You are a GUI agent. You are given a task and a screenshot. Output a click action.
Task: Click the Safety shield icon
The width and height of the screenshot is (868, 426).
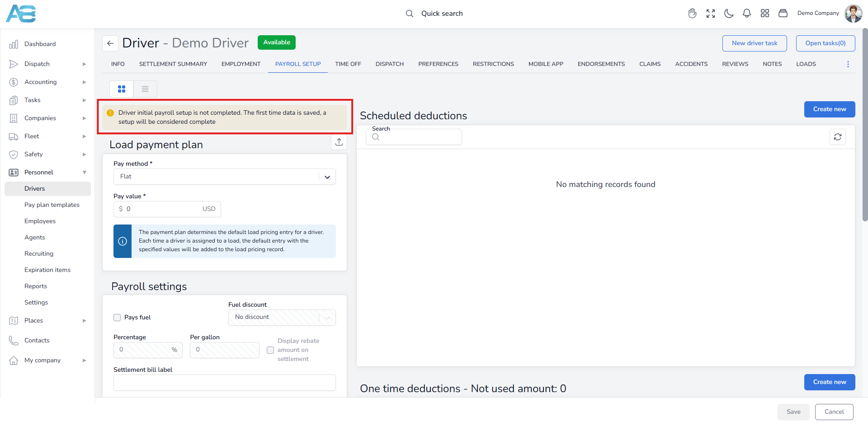pos(14,154)
